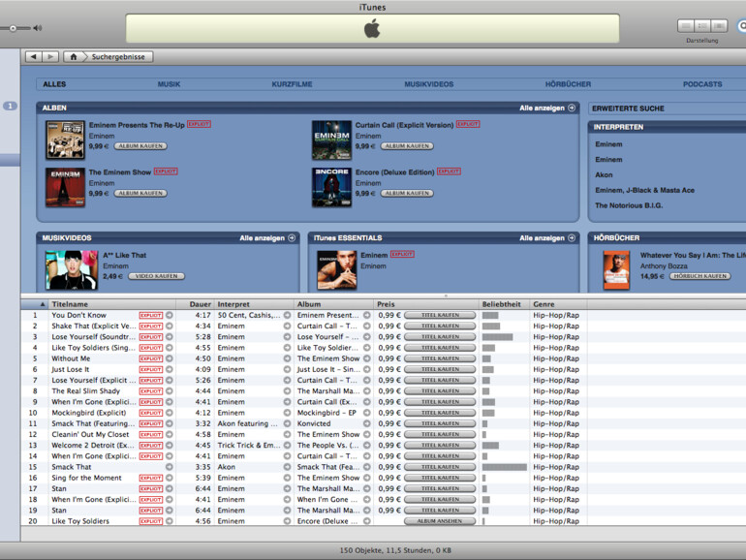Click album arrow next to Mockingbird - EP
This screenshot has width=746, height=560.
tap(367, 413)
